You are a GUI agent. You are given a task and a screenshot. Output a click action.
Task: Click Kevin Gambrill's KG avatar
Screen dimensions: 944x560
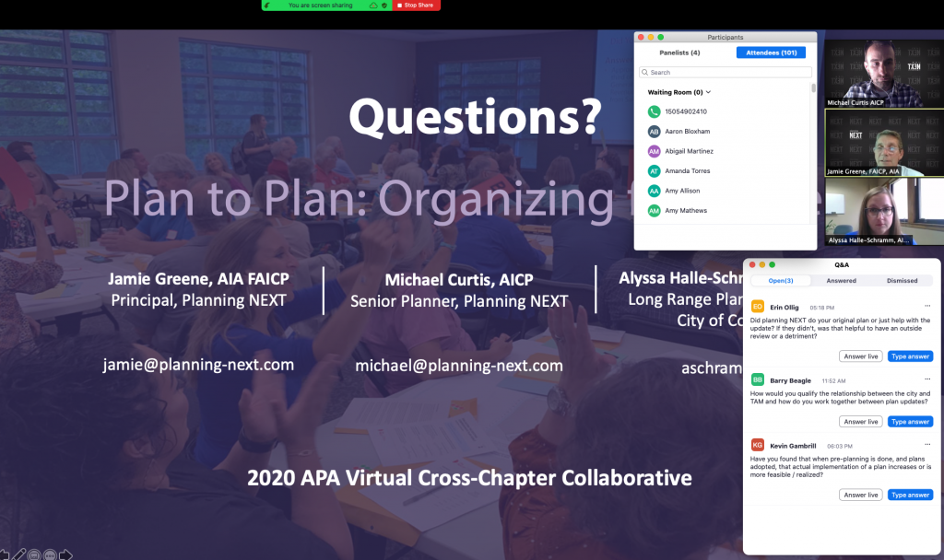758,444
